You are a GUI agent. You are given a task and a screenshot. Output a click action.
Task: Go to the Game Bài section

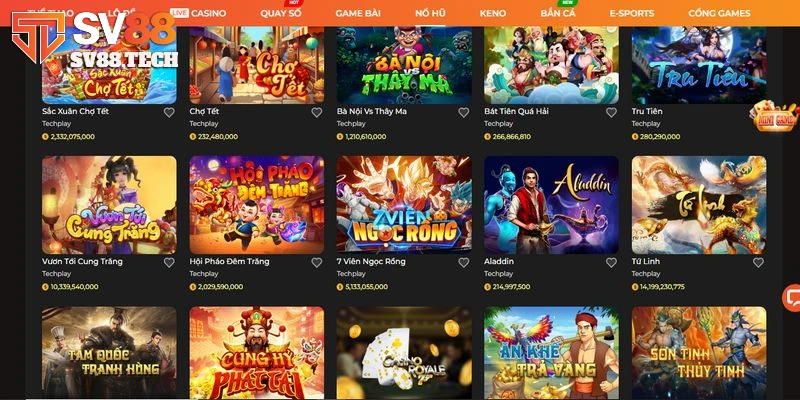(358, 13)
